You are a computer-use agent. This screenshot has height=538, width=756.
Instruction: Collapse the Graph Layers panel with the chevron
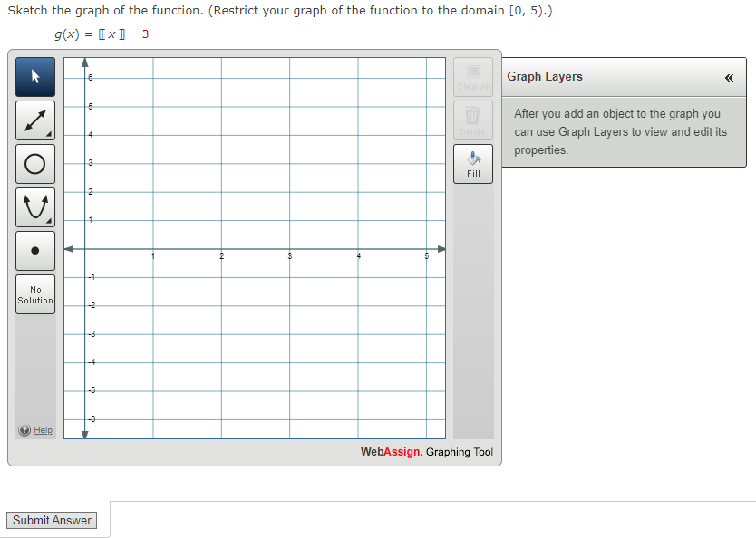(x=729, y=78)
